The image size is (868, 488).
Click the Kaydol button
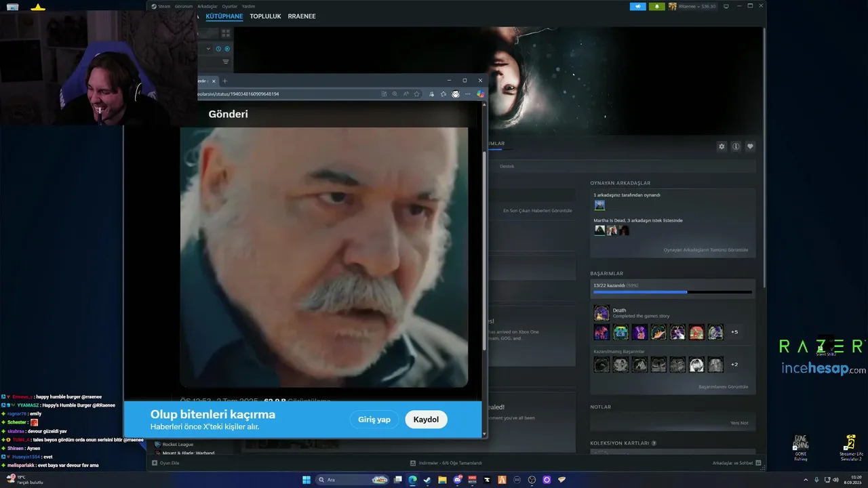[x=426, y=420]
